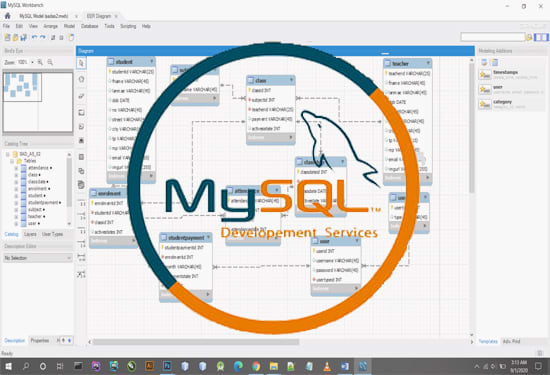
Task: Expand the attendance table tree node
Action: 16,168
